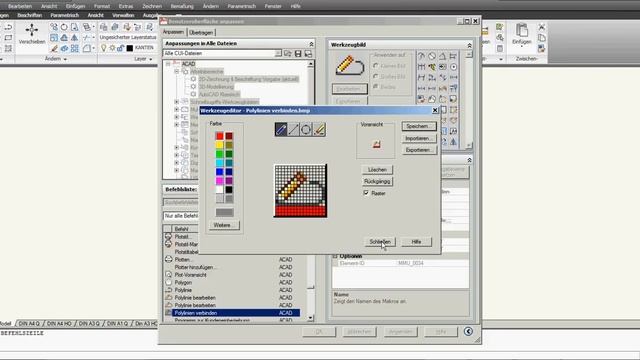Click the layer freeze sun icon
This screenshot has height=360, width=640.
112,48
